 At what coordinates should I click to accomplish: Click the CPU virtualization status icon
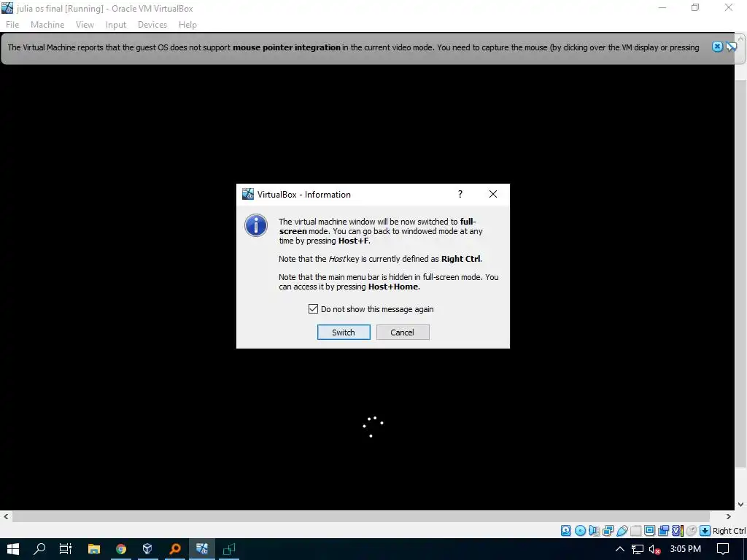[678, 531]
